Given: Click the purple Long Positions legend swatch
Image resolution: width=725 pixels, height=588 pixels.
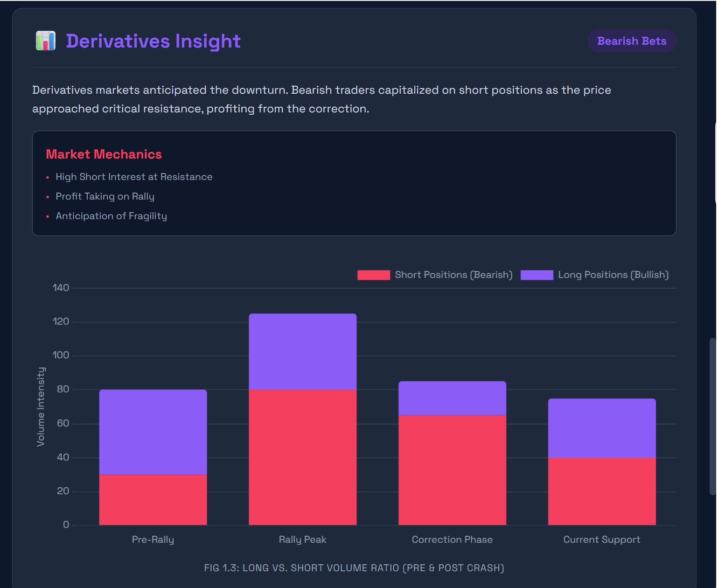Looking at the screenshot, I should (537, 275).
